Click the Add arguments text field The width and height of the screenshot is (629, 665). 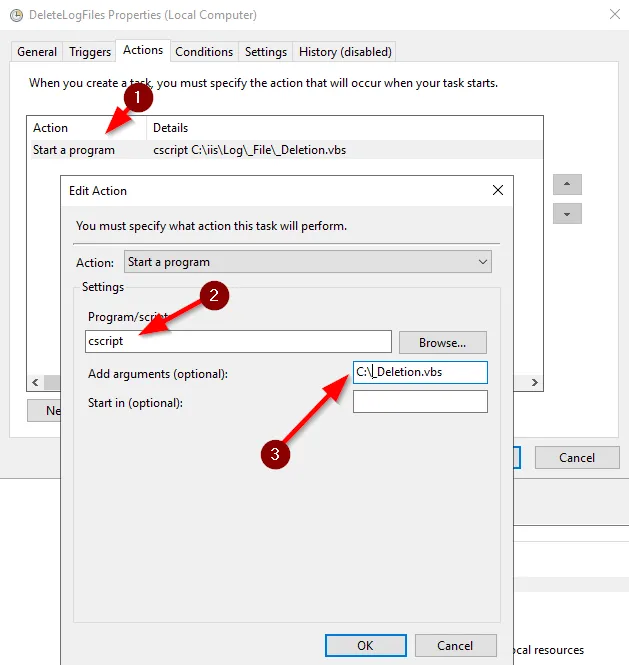tap(420, 373)
